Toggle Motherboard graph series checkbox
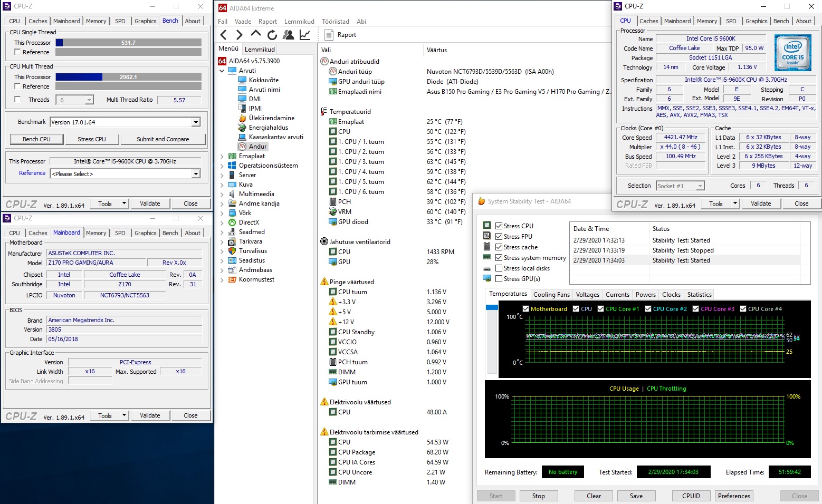The width and height of the screenshot is (822, 504). pyautogui.click(x=525, y=309)
